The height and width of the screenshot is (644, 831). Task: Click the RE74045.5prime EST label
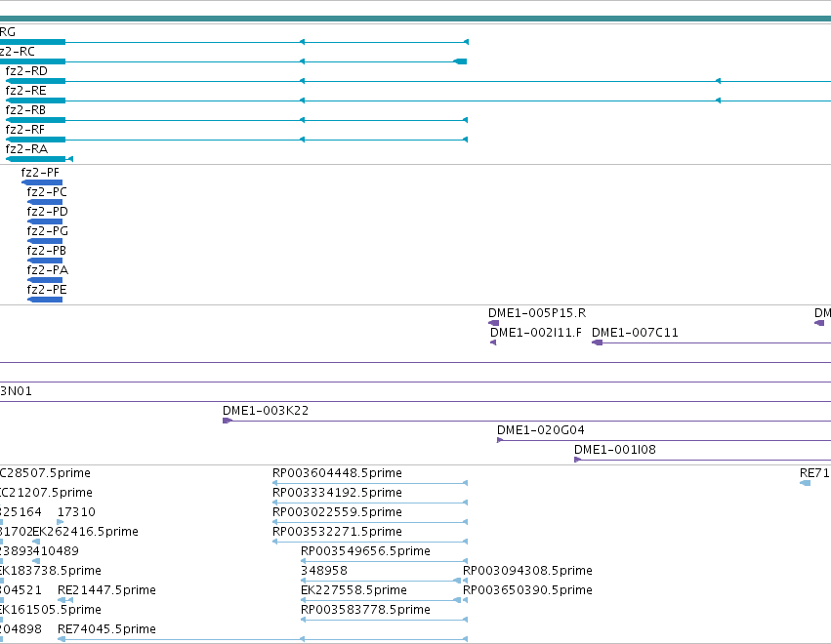106,629
